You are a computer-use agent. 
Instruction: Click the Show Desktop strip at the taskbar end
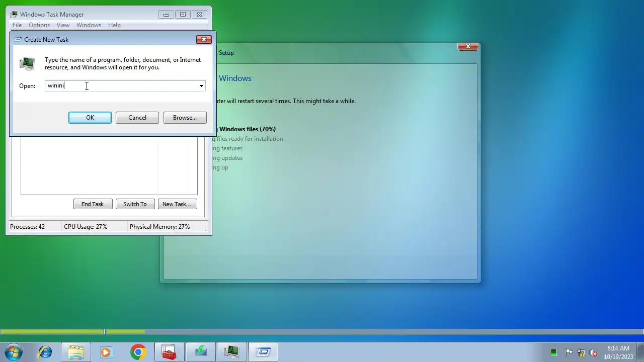(640, 352)
